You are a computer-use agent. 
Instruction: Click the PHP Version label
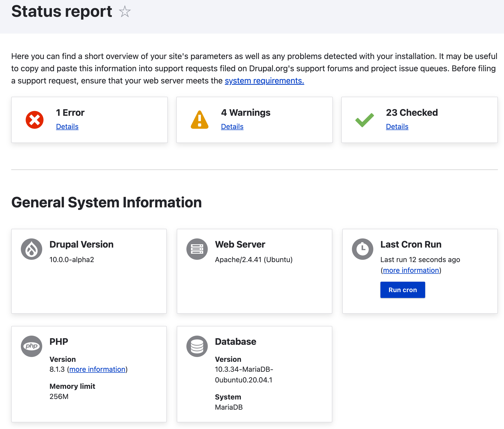coord(63,359)
